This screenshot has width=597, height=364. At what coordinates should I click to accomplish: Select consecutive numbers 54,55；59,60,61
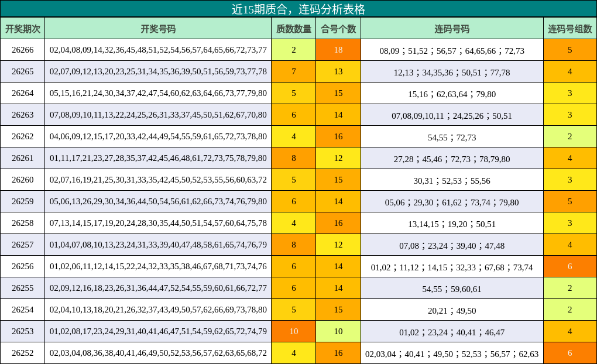452,289
